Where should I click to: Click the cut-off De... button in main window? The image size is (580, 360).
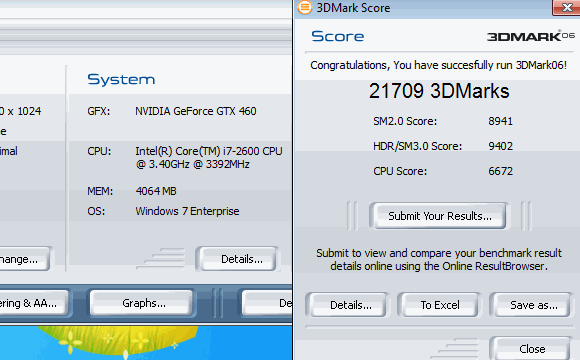pyautogui.click(x=267, y=303)
